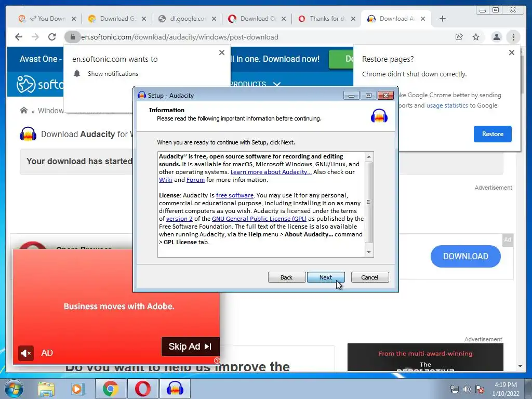Open the 'free software' link
532x399 pixels.
[x=235, y=195]
